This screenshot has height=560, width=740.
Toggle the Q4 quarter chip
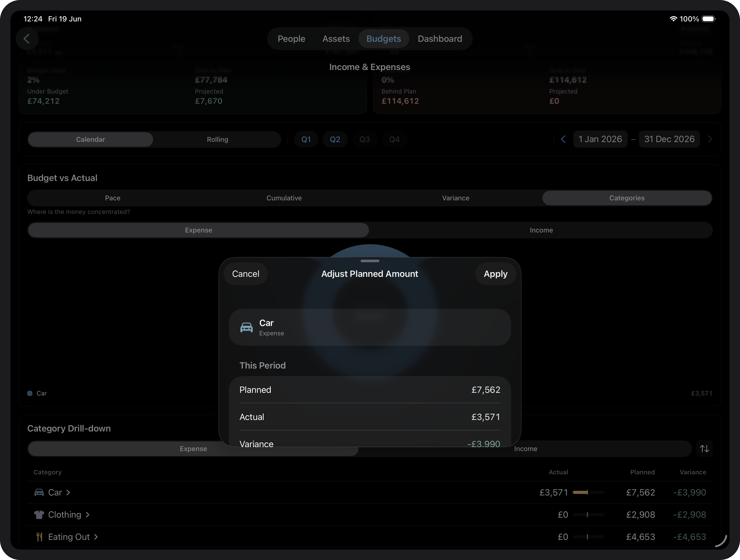(394, 139)
